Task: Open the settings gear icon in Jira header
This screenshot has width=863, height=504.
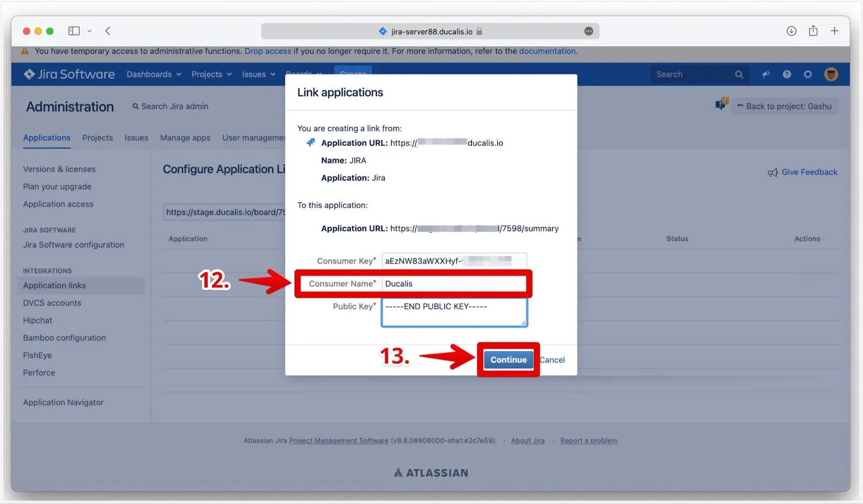Action: pos(807,74)
